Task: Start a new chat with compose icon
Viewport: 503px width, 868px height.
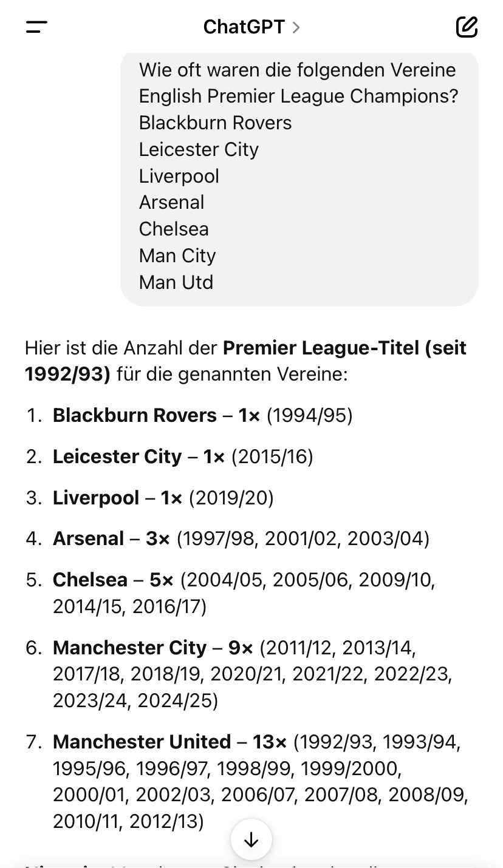Action: coord(467,27)
